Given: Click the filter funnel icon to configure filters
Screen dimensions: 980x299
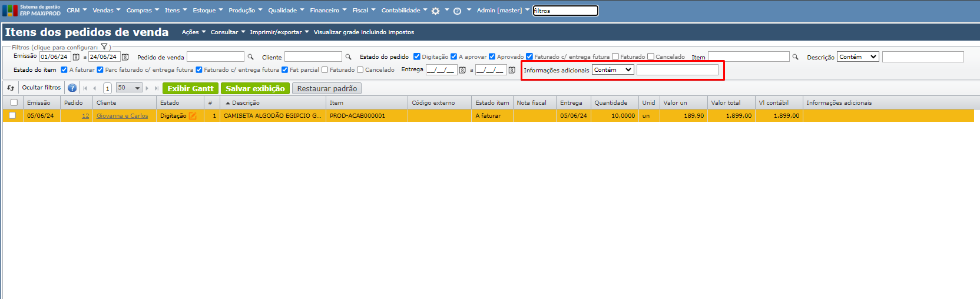Looking at the screenshot, I should pyautogui.click(x=104, y=47).
